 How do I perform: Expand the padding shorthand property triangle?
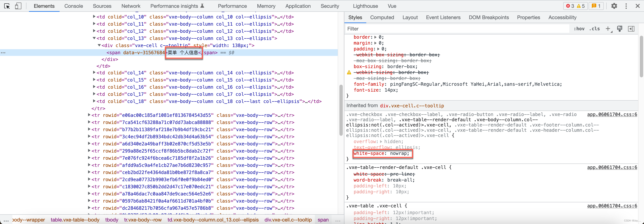tap(378, 49)
